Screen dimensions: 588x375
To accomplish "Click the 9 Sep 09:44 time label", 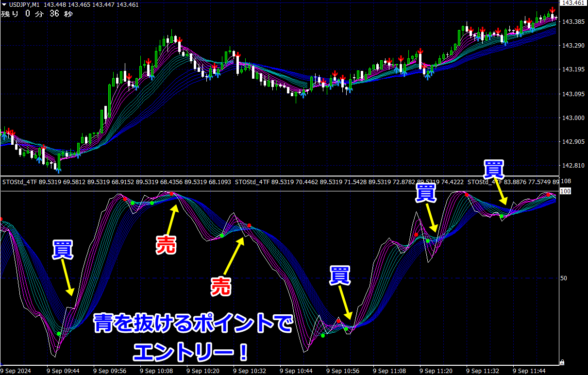I will pyautogui.click(x=63, y=371).
